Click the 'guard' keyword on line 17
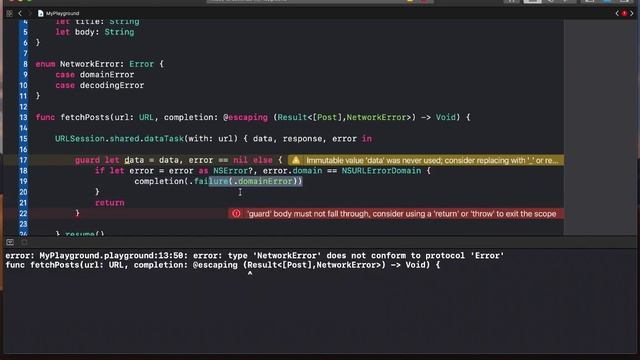The height and width of the screenshot is (360, 640). pyautogui.click(x=87, y=160)
